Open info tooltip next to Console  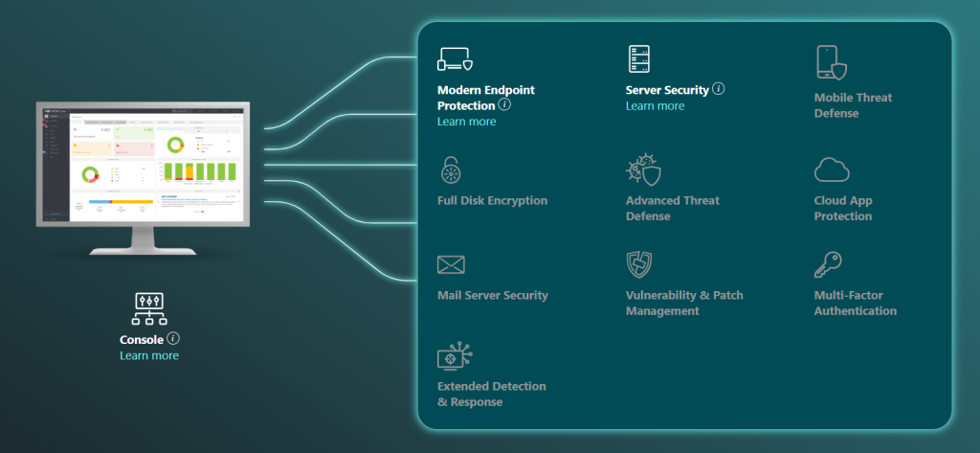point(173,339)
